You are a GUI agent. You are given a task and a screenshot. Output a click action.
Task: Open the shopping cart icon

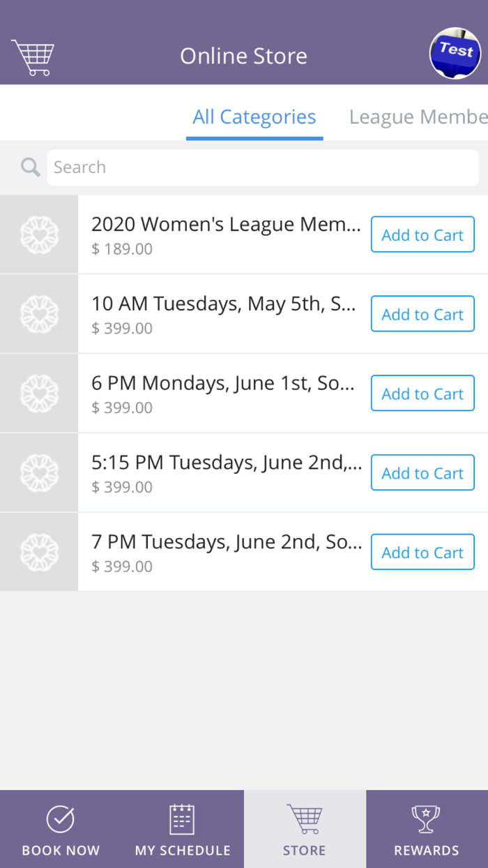pyautogui.click(x=33, y=56)
